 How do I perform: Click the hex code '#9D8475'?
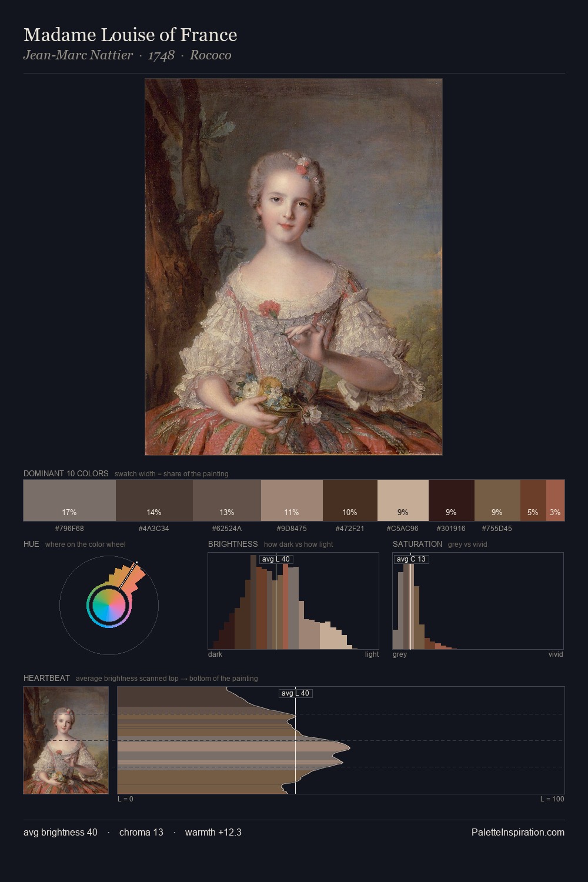[x=292, y=528]
